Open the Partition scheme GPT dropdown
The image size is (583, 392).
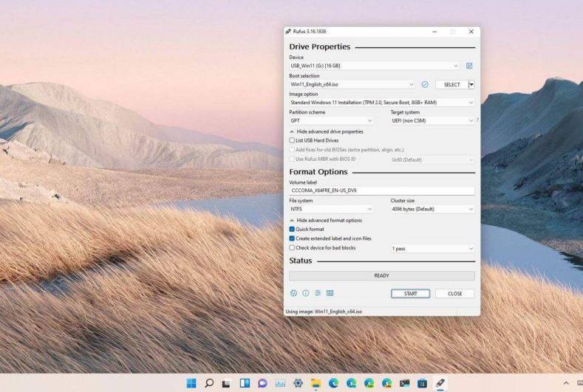click(331, 121)
